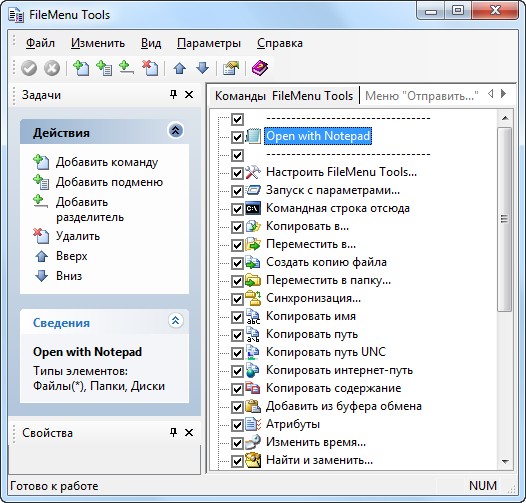Screen dimensions: 526x503
Task: Uncheck Копировать имя checkbox
Action: pyautogui.click(x=238, y=317)
